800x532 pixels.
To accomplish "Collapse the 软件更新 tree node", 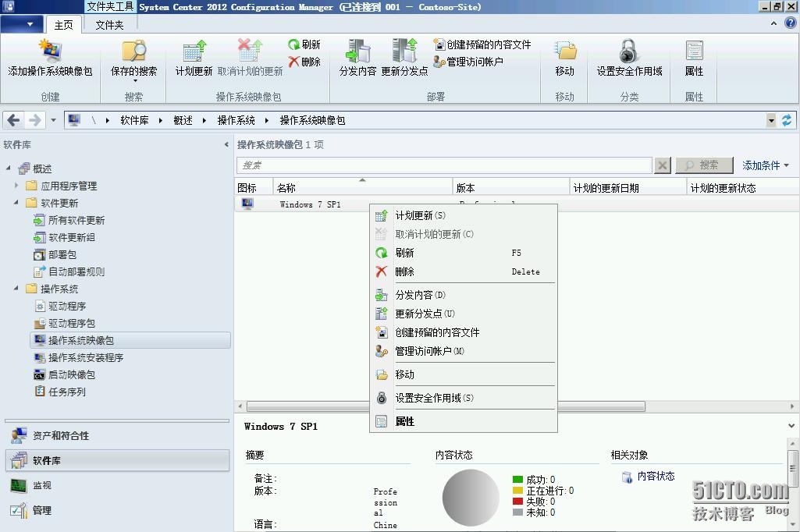I will coord(16,203).
